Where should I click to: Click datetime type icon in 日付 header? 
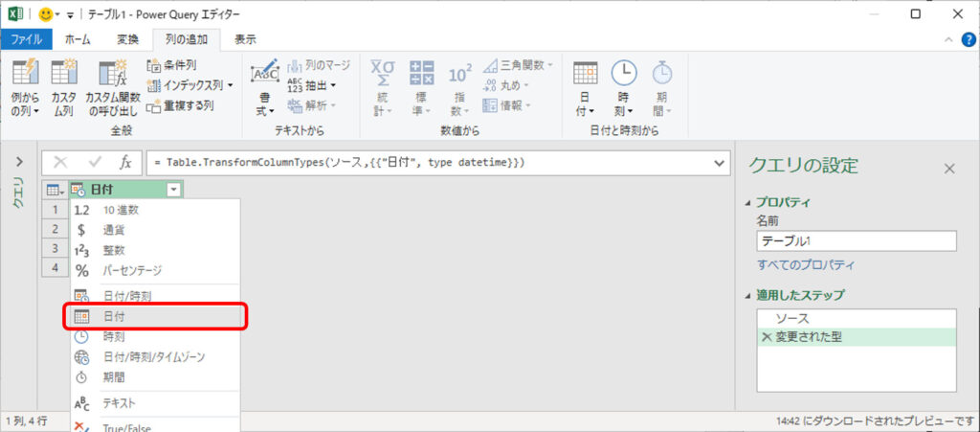click(x=78, y=190)
